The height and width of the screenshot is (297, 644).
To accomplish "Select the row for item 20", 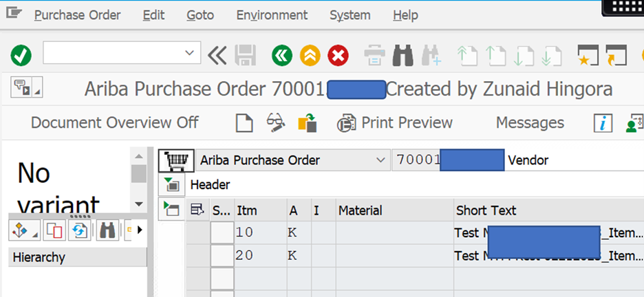I will [222, 256].
